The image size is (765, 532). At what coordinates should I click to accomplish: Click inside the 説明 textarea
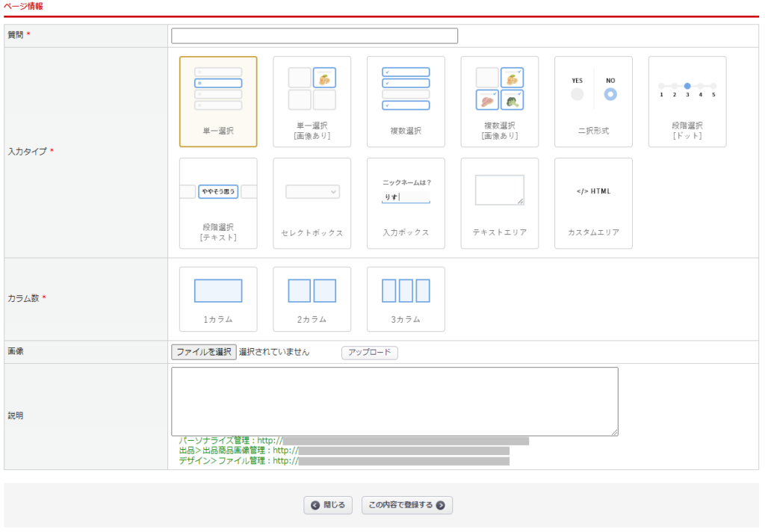pos(394,401)
